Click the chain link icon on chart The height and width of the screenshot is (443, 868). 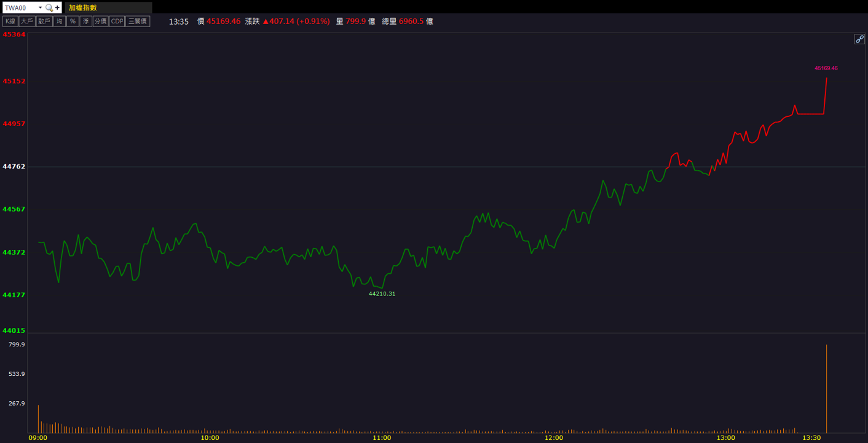(859, 39)
